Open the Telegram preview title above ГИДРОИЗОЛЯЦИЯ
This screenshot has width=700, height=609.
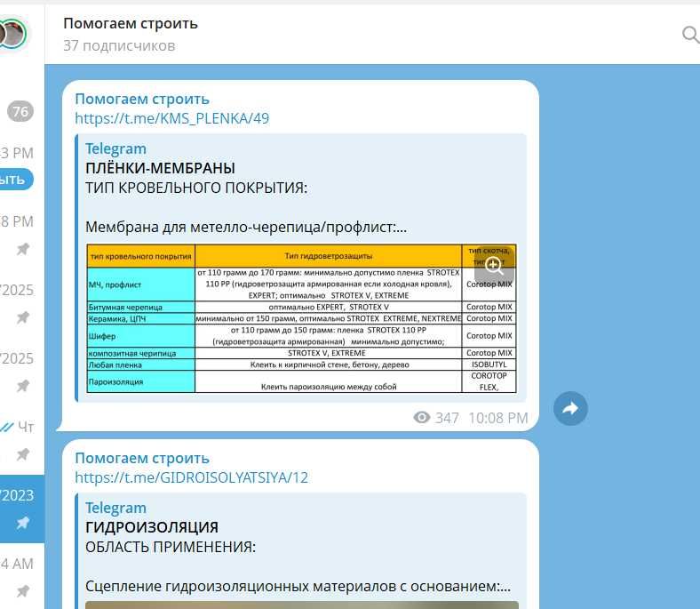[115, 508]
